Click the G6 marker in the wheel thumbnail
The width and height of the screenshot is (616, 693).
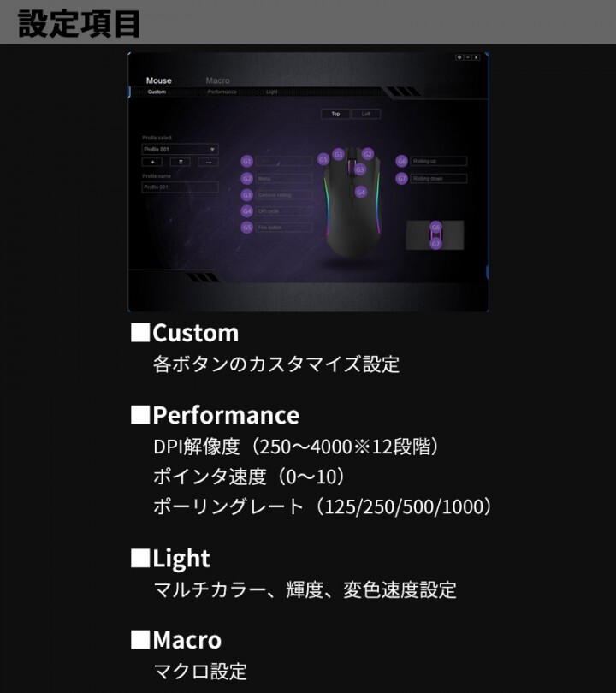(x=435, y=228)
